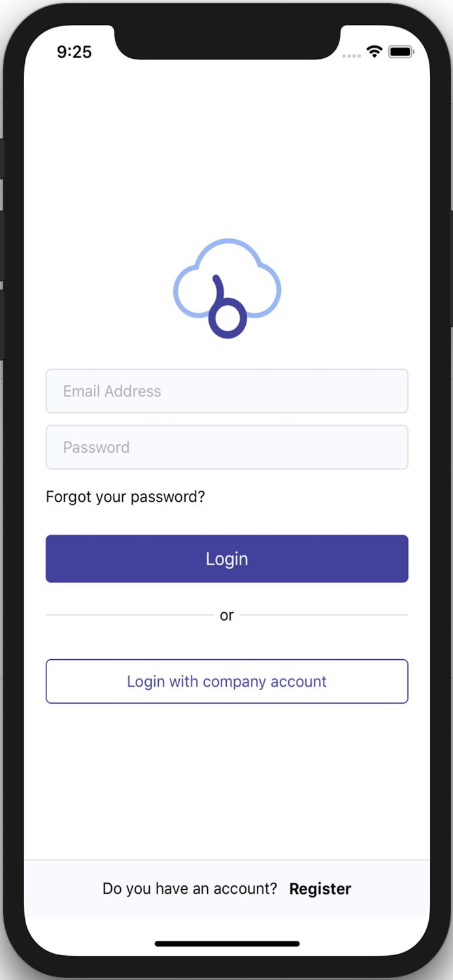The width and height of the screenshot is (453, 980).
Task: Click the cloud logo at top center
Action: coord(227,288)
